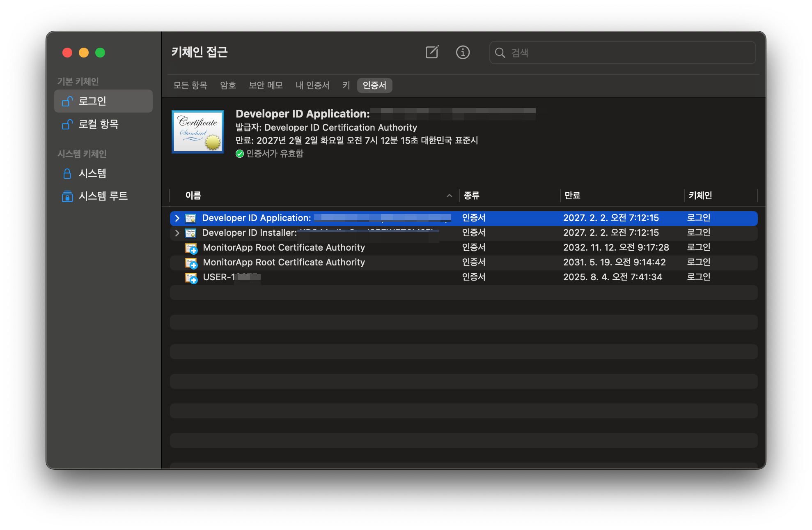Image resolution: width=812 pixels, height=530 pixels.
Task: Select MonitorApp certificate expiring 2032
Action: (284, 248)
